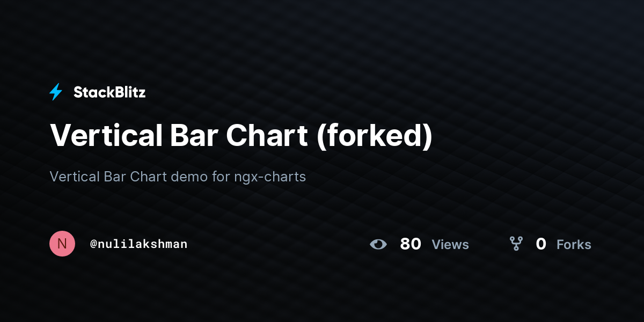This screenshot has height=322, width=644.
Task: Click the StackBlitz logo text
Action: pos(109,92)
